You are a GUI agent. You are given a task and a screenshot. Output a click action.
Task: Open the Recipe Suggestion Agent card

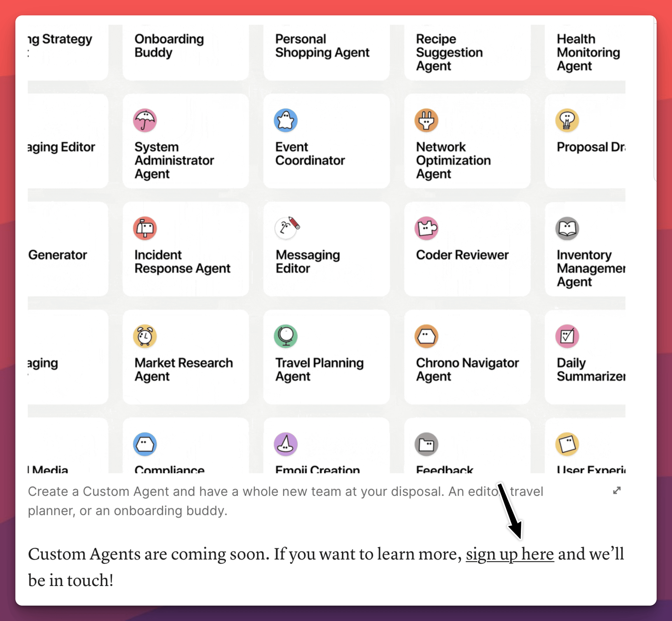point(467,52)
